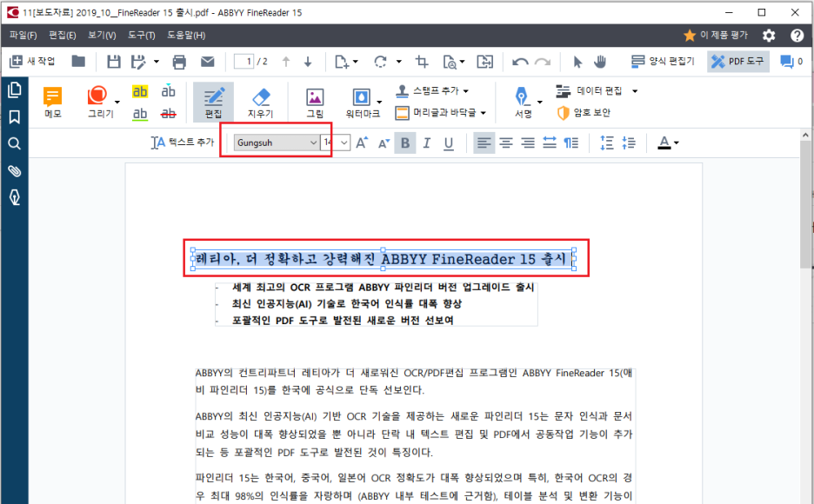
Task: Open the Form Editor (양식 편집기)
Action: (663, 61)
